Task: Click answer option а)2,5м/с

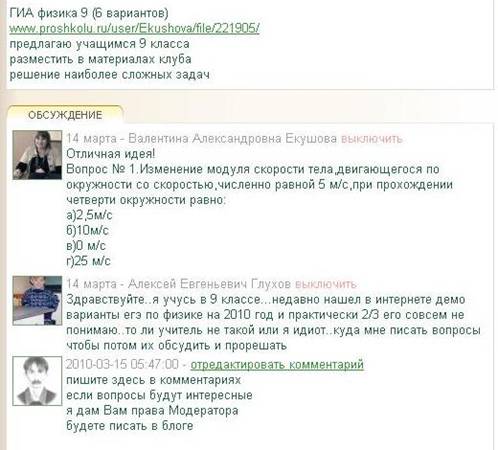Action: pos(89,215)
